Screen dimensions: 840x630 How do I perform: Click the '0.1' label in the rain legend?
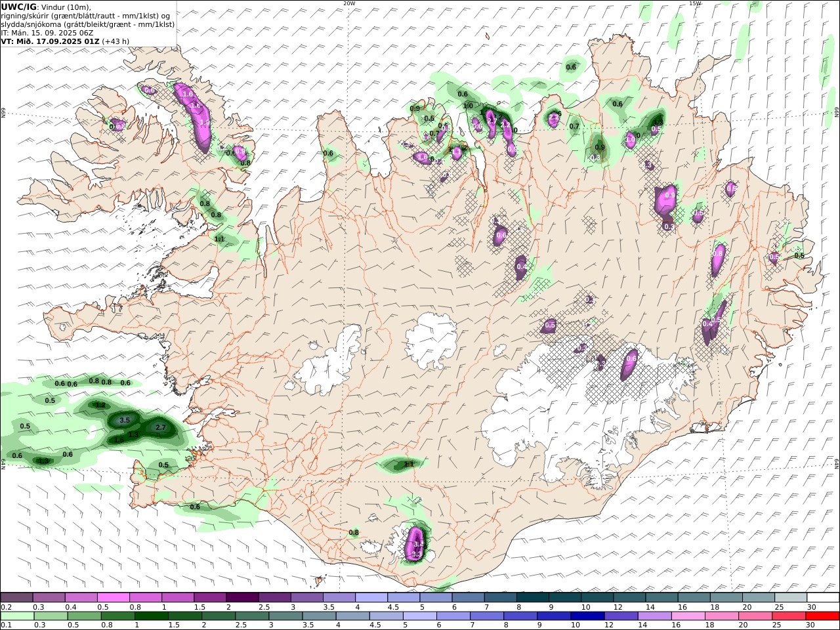[5, 625]
